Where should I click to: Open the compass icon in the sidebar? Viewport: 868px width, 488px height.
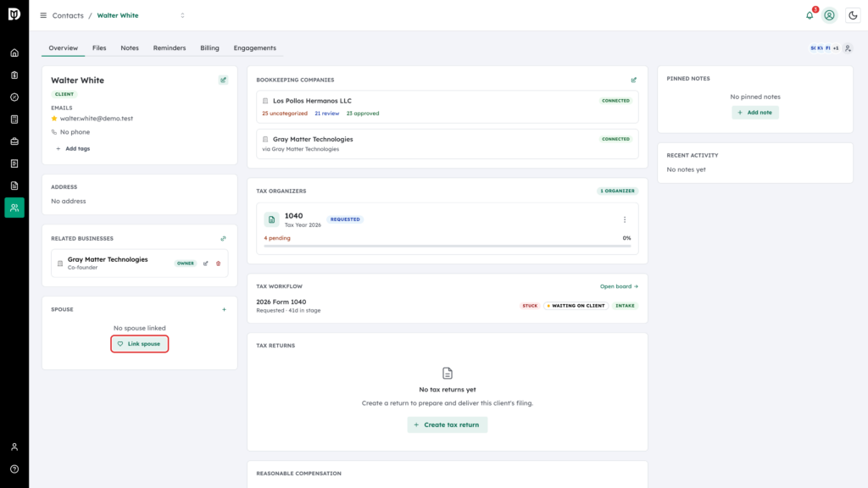(14, 97)
